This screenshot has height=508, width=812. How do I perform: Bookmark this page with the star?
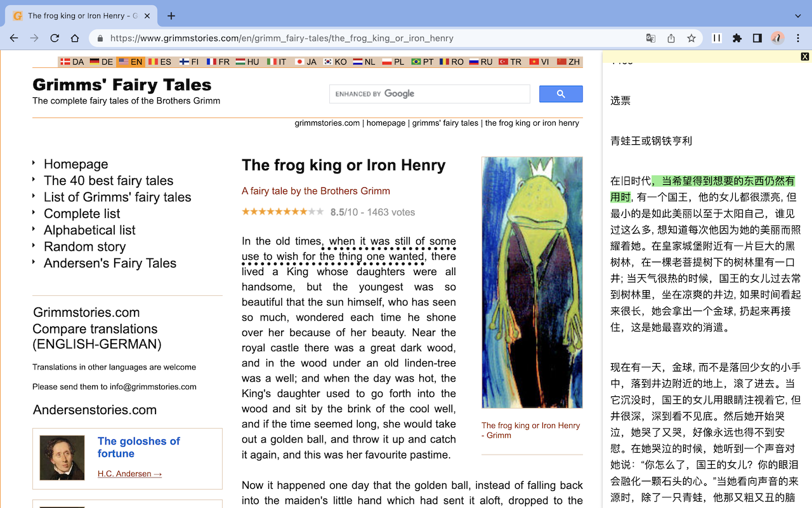tap(691, 38)
